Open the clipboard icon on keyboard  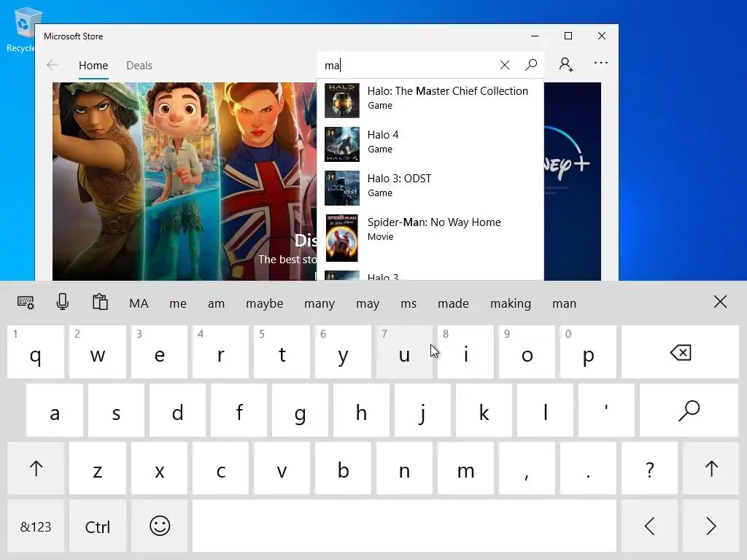tap(100, 303)
